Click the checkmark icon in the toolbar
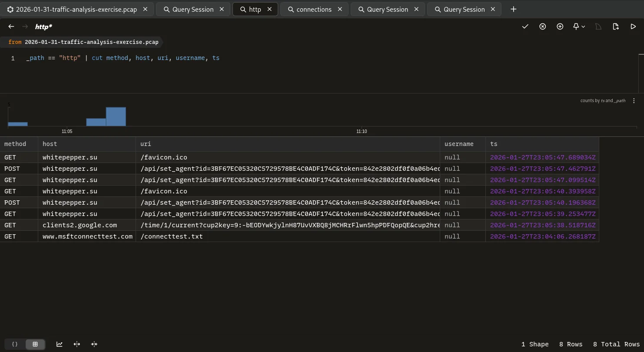 click(x=525, y=27)
